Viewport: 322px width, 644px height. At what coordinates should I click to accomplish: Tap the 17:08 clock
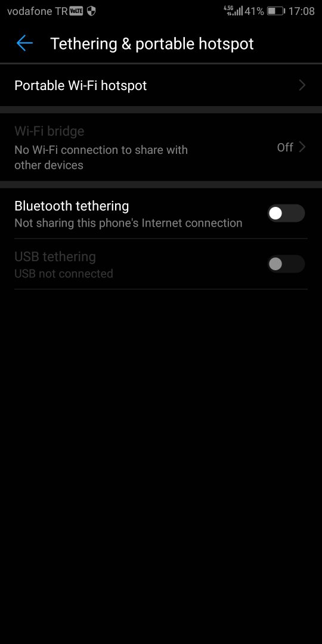pos(302,11)
